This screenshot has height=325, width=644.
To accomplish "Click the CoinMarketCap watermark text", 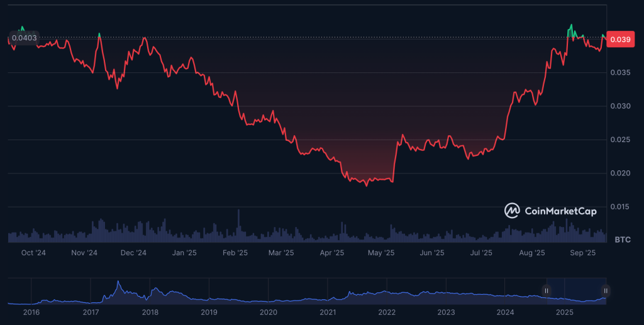I will click(560, 211).
